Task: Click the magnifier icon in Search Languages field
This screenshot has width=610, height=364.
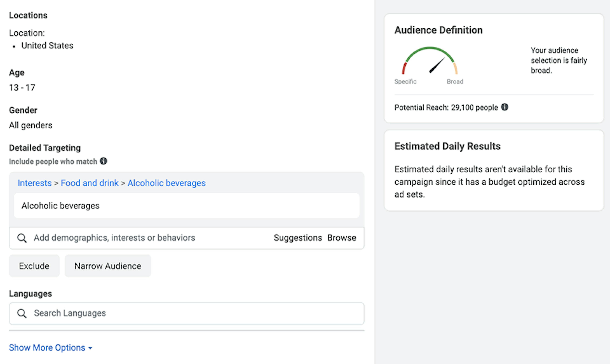Action: (22, 313)
